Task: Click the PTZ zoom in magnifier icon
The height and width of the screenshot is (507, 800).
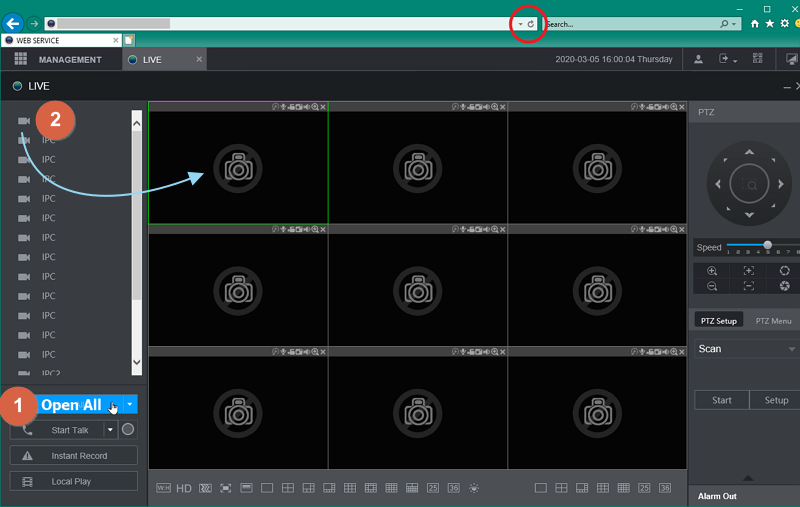Action: [x=712, y=271]
